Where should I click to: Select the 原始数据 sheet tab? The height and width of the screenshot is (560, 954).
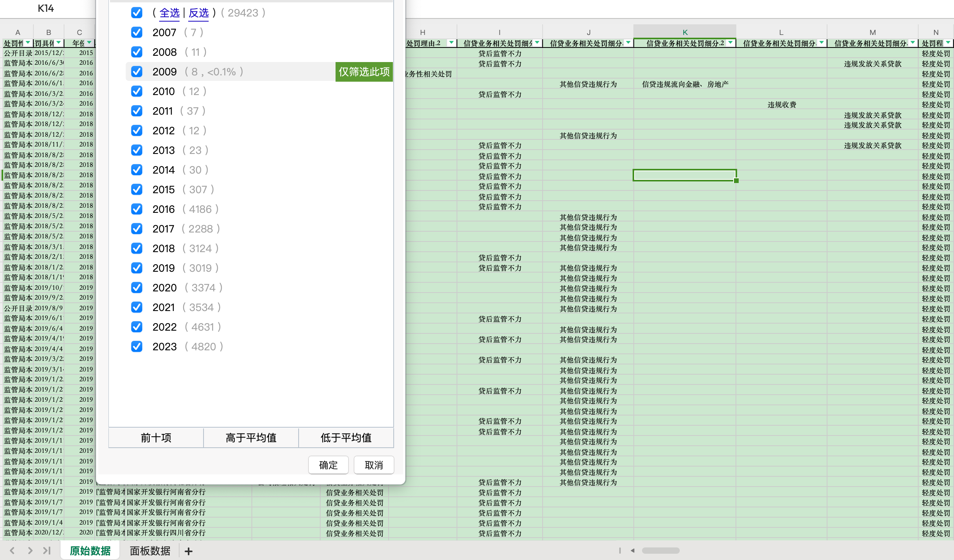[90, 551]
